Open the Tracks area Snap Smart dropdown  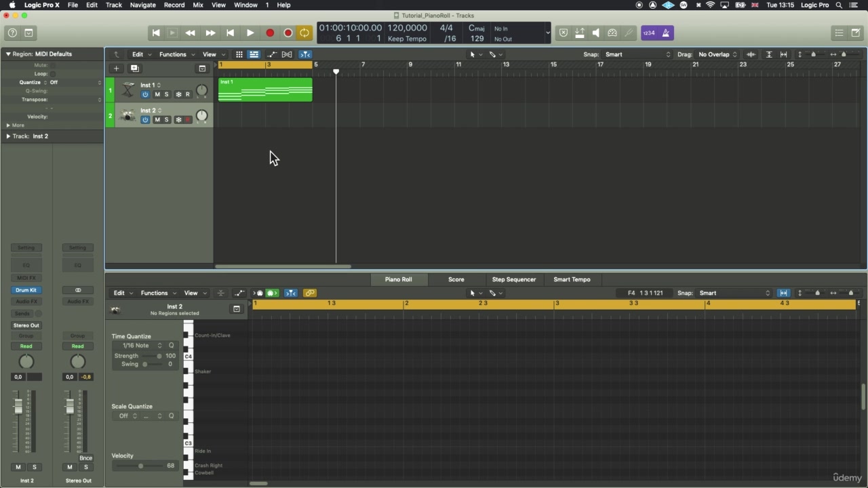[637, 54]
